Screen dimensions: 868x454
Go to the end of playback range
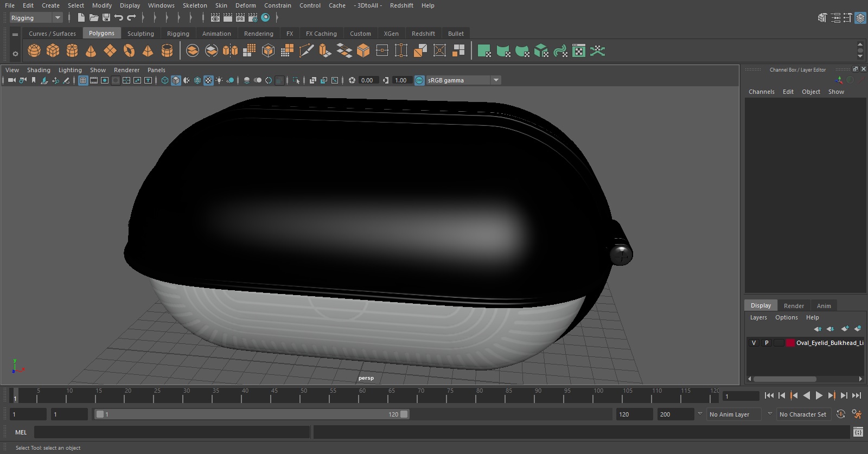pyautogui.click(x=857, y=395)
